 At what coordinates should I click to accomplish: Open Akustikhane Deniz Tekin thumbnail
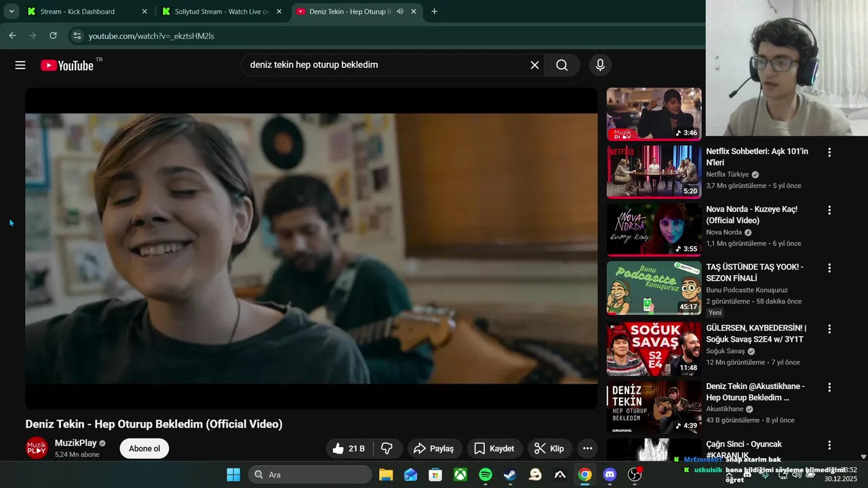click(654, 407)
